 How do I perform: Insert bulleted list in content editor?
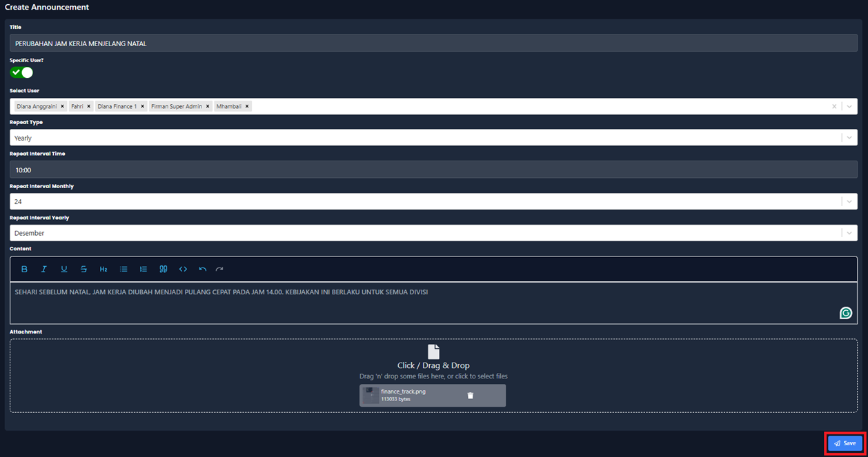coord(124,269)
